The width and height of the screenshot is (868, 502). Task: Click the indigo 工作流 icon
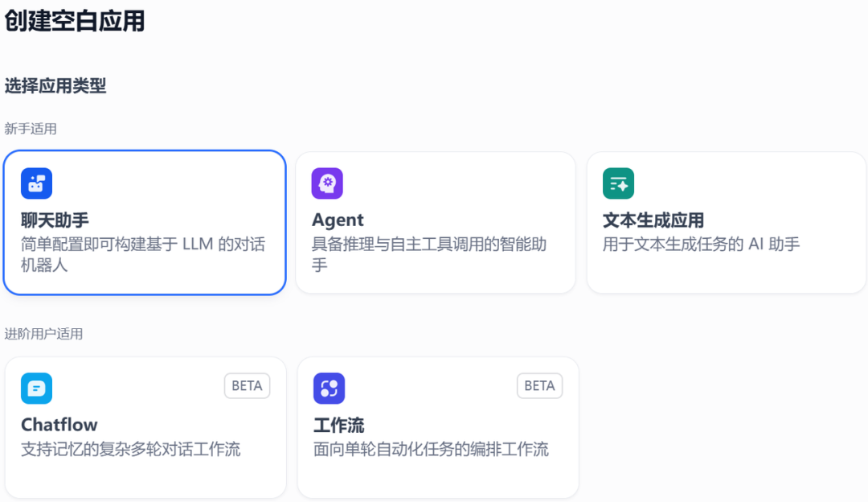[x=329, y=389]
